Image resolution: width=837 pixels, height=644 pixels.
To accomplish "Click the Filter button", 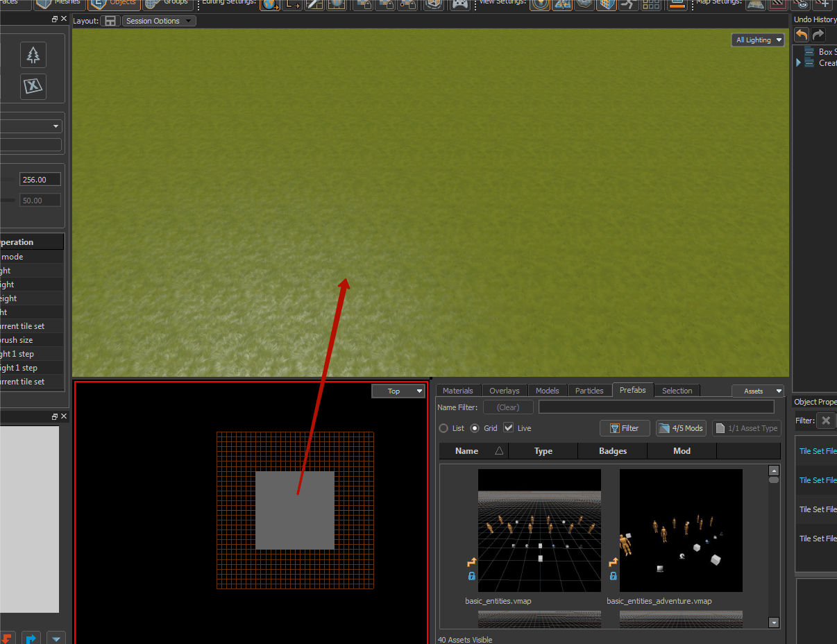I will pyautogui.click(x=625, y=428).
